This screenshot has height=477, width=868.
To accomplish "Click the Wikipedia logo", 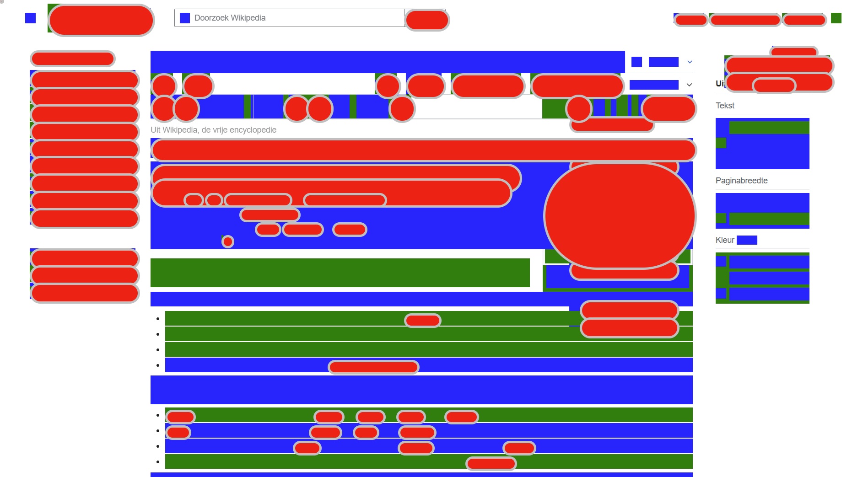I will [x=101, y=20].
